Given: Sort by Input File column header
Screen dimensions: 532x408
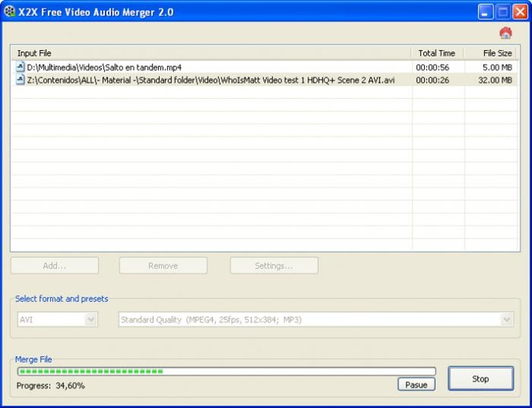Looking at the screenshot, I should 210,53.
